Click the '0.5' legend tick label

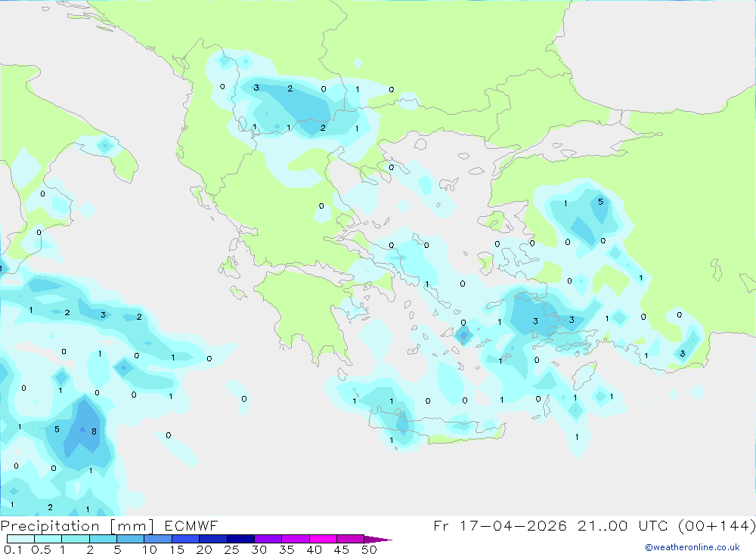[41, 549]
